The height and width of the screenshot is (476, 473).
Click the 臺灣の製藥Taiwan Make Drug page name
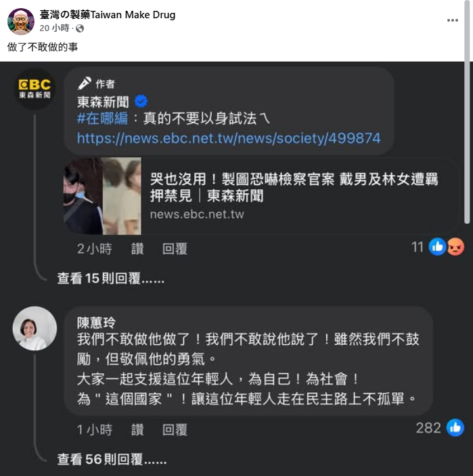click(x=108, y=15)
